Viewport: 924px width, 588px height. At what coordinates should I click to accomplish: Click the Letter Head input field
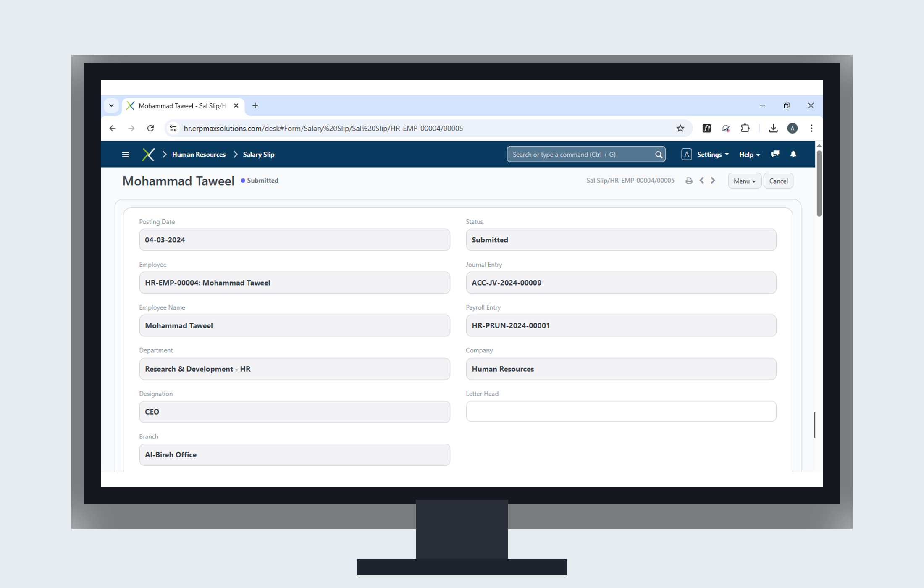[x=621, y=412]
